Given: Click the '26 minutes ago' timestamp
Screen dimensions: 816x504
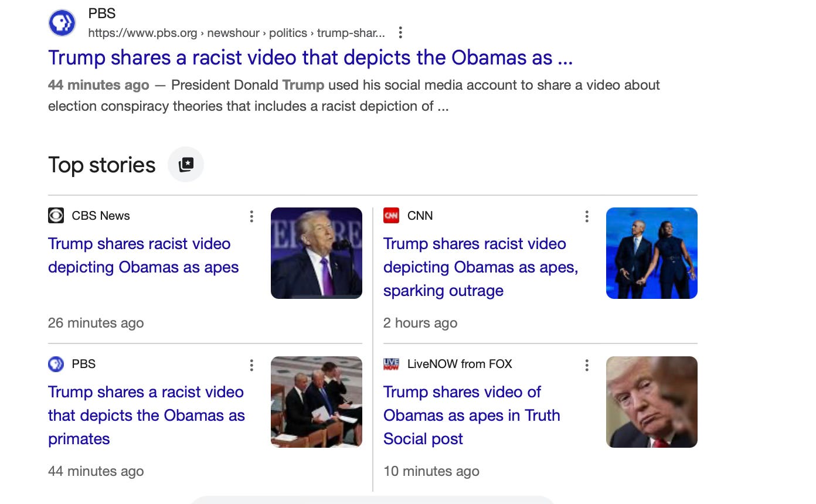Looking at the screenshot, I should click(96, 323).
